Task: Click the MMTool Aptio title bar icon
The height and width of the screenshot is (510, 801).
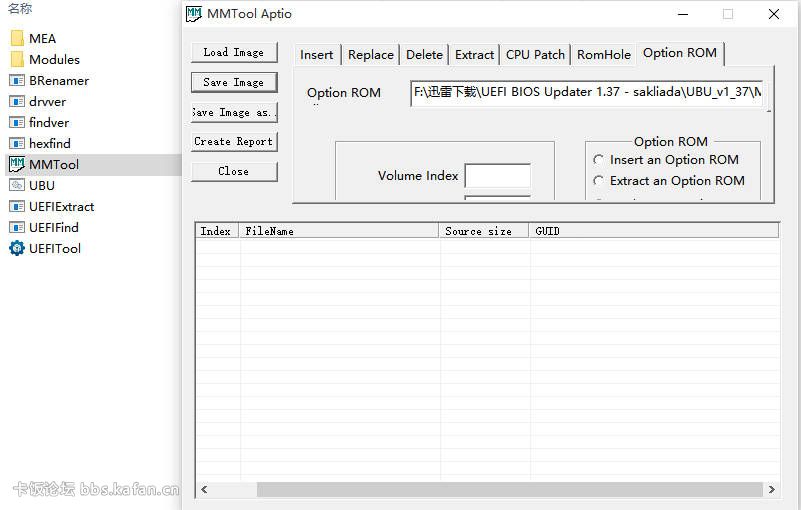Action: [x=194, y=14]
